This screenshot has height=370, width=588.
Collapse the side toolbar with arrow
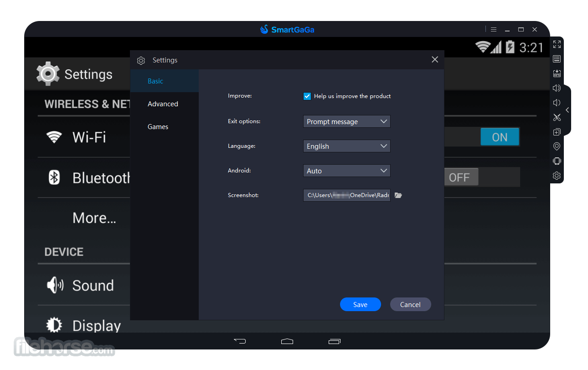[x=567, y=110]
